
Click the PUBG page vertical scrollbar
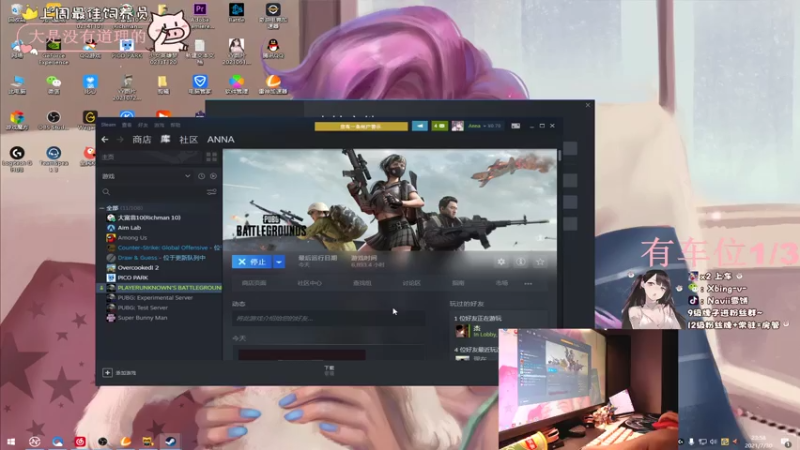tap(560, 156)
